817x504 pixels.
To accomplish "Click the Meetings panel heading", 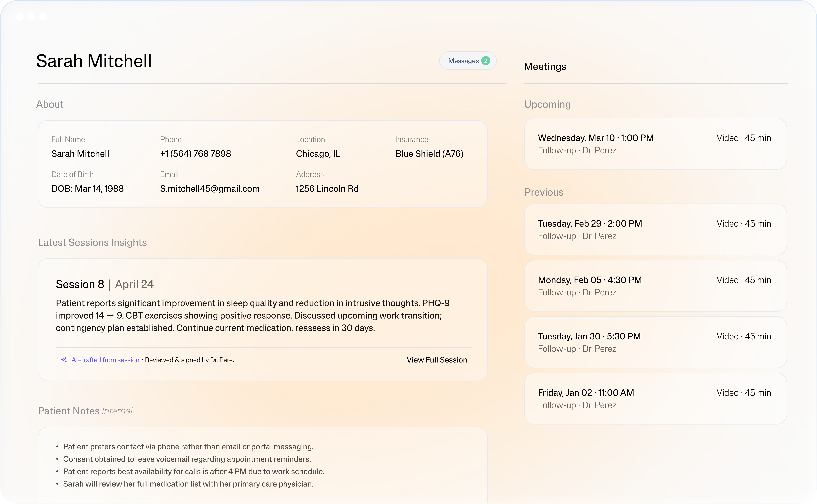I will 545,67.
